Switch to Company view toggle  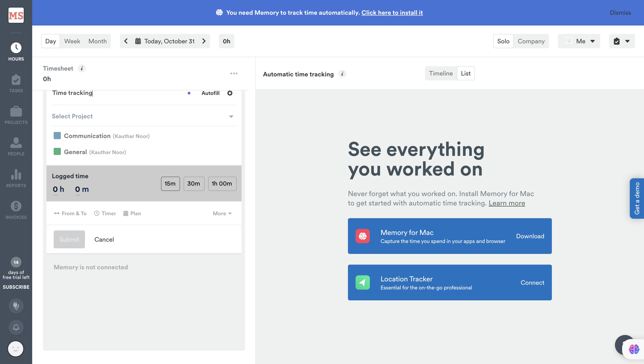click(531, 41)
